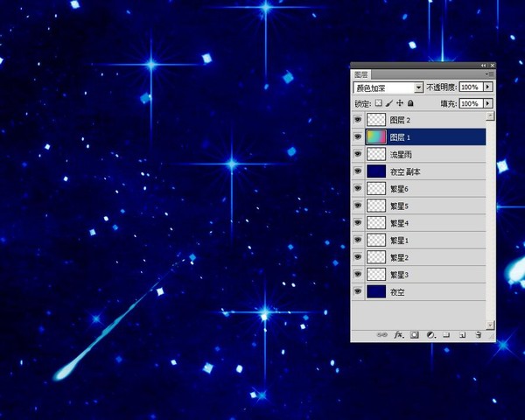Select the 繁星4 layer name
The width and height of the screenshot is (525, 420).
[x=399, y=223]
